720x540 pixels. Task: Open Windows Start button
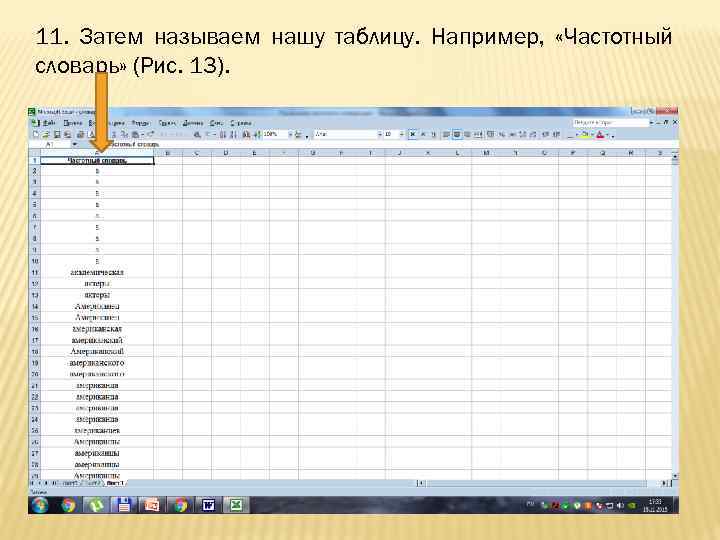(40, 505)
